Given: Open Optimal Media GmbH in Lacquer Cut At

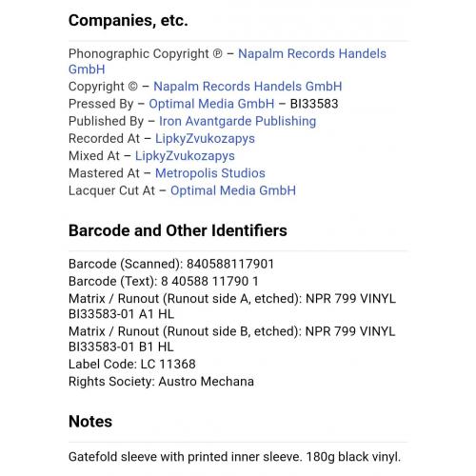Looking at the screenshot, I should (233, 190).
